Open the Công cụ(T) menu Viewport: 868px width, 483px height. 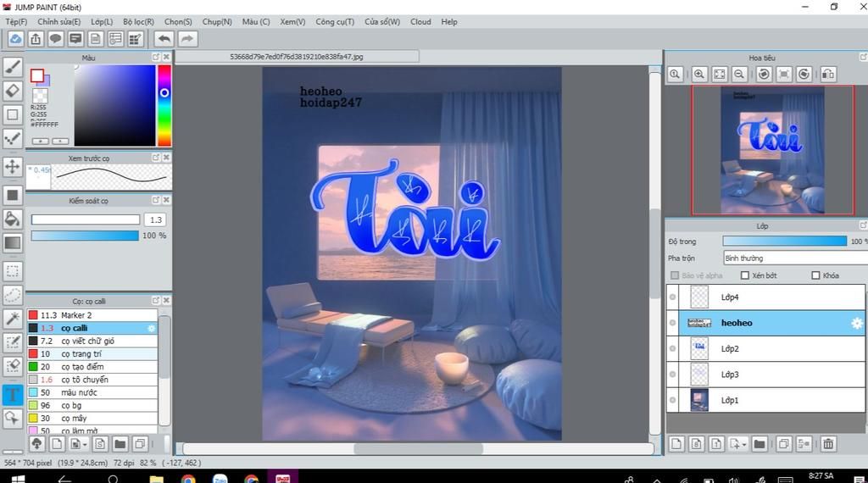coord(335,21)
